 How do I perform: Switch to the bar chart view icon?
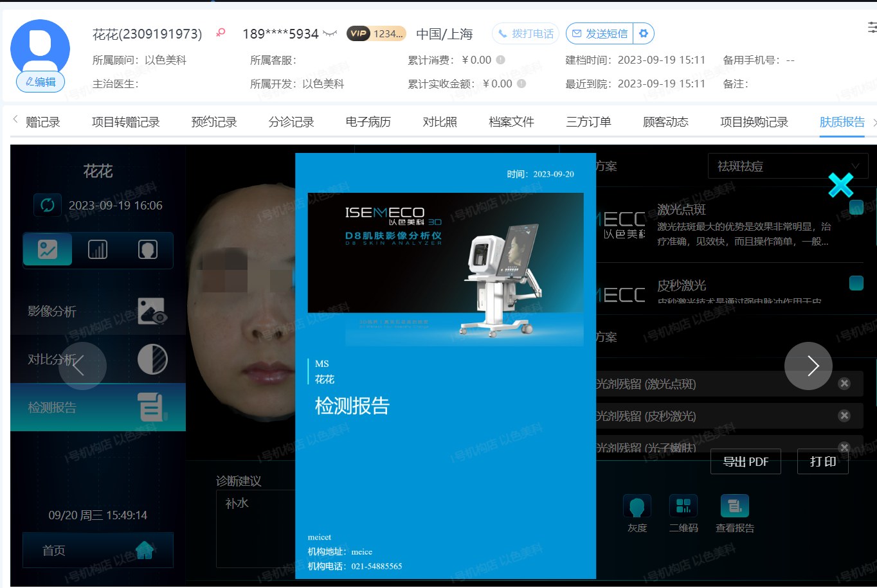pos(98,249)
